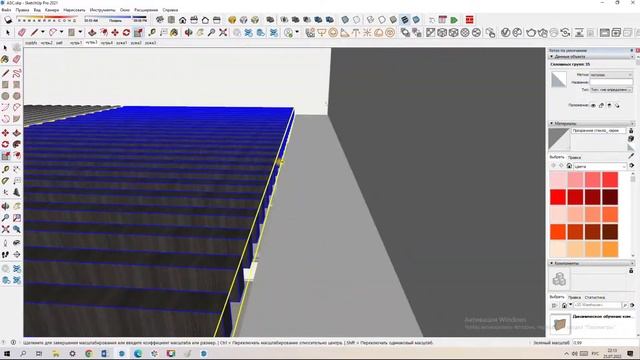
Task: Toggle Show/Hide Shadows in toolbar
Action: (x=8, y=20)
